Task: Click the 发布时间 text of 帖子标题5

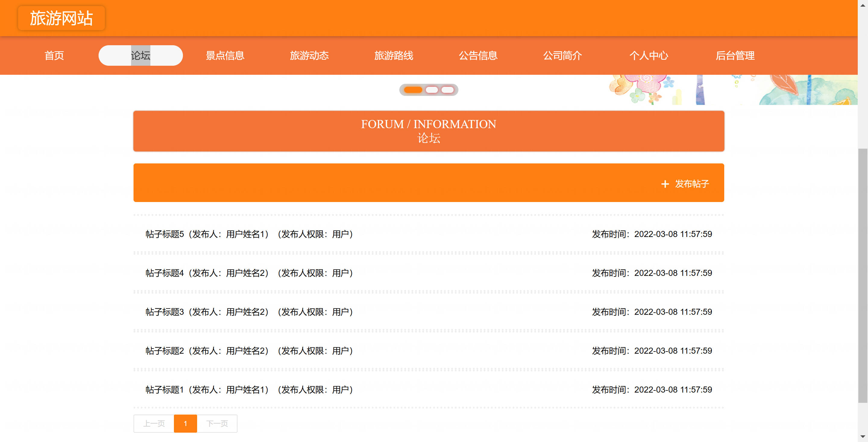Action: point(652,234)
